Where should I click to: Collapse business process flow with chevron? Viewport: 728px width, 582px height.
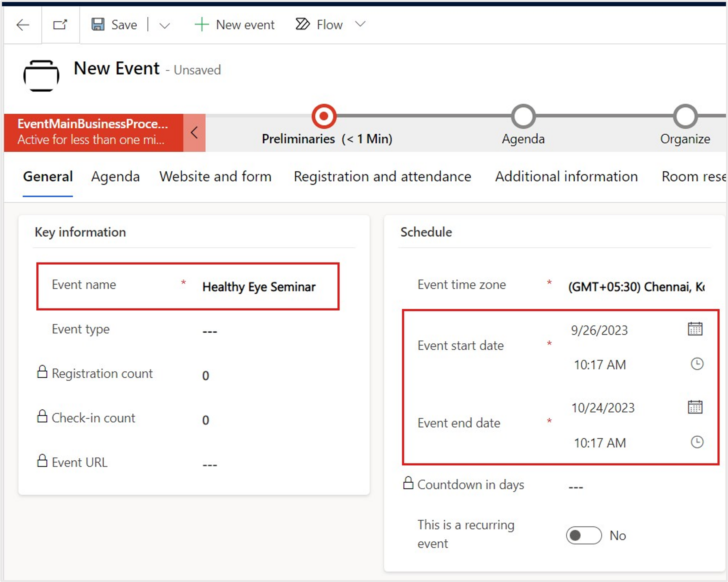coord(194,133)
